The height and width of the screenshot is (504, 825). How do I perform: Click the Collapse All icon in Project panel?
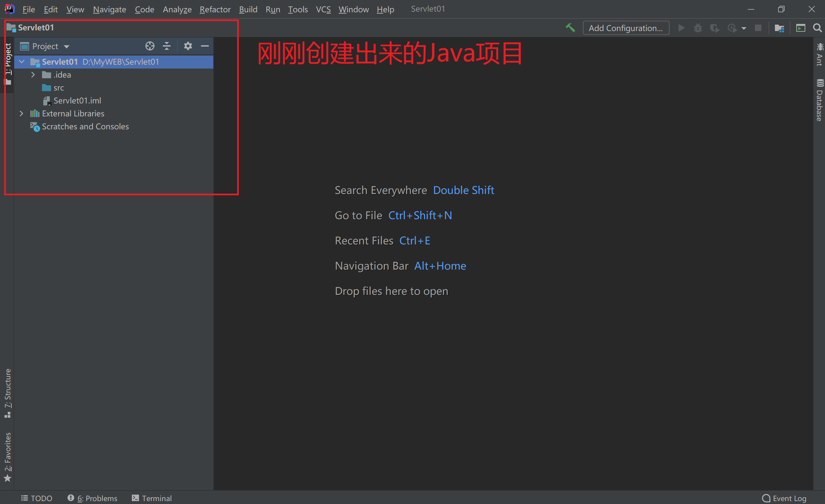(167, 46)
